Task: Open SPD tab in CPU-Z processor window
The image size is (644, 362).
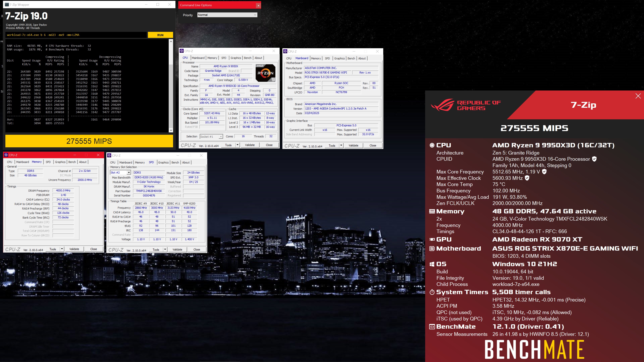Action: pos(224,58)
